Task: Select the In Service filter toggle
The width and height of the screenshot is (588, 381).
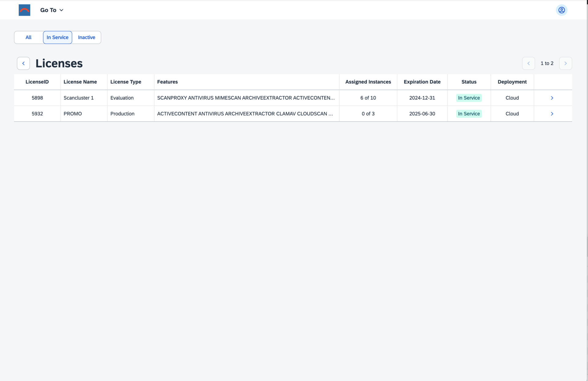Action: click(58, 37)
